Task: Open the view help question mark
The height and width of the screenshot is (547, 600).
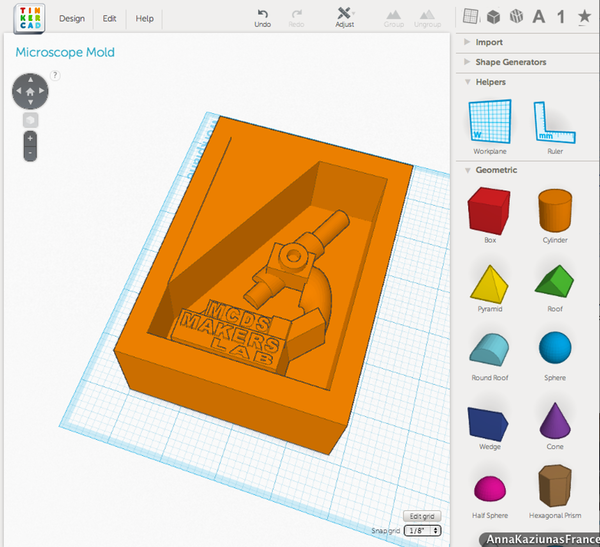Action: click(x=55, y=75)
